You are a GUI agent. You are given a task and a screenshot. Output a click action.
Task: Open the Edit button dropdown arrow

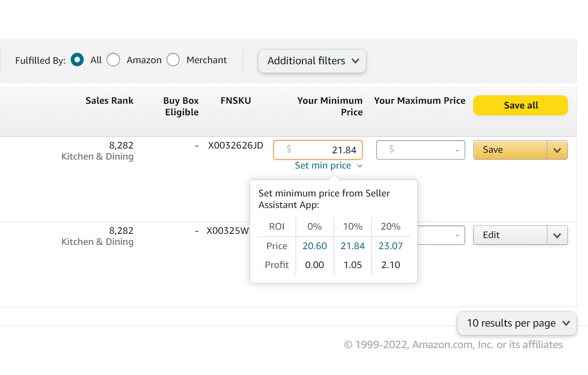point(557,235)
